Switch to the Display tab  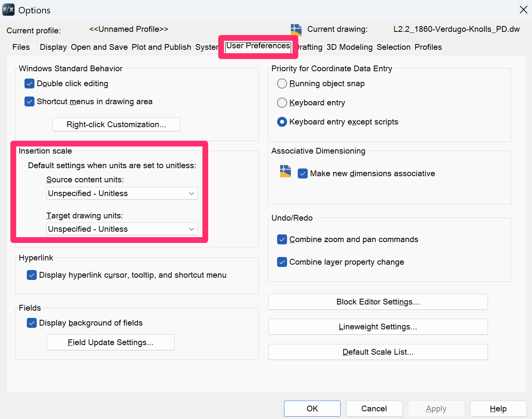click(x=53, y=47)
